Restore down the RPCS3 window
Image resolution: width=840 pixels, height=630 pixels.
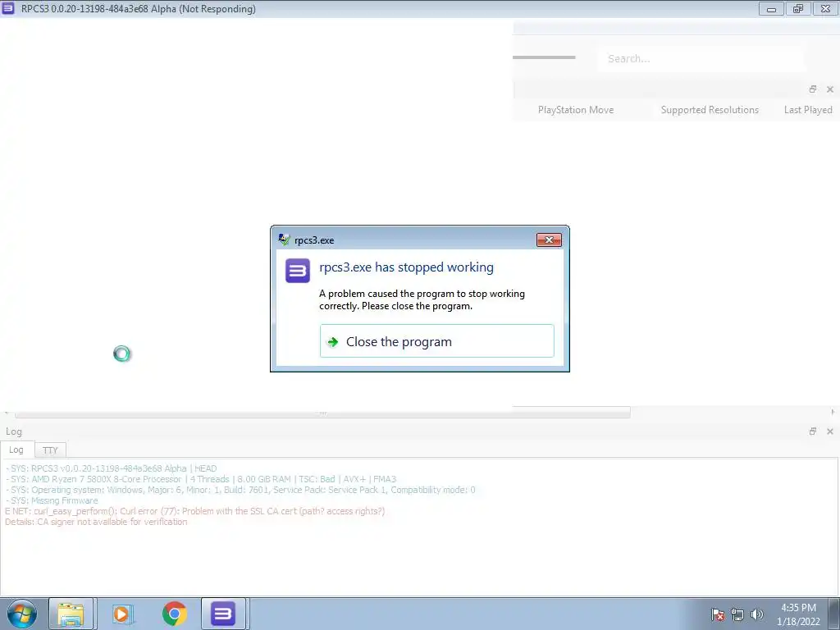point(797,8)
